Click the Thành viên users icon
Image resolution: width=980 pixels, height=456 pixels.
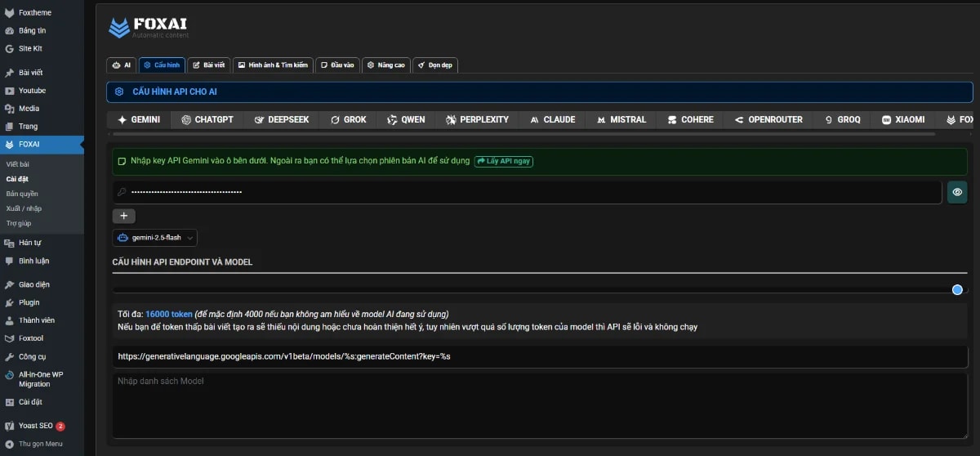[x=10, y=320]
